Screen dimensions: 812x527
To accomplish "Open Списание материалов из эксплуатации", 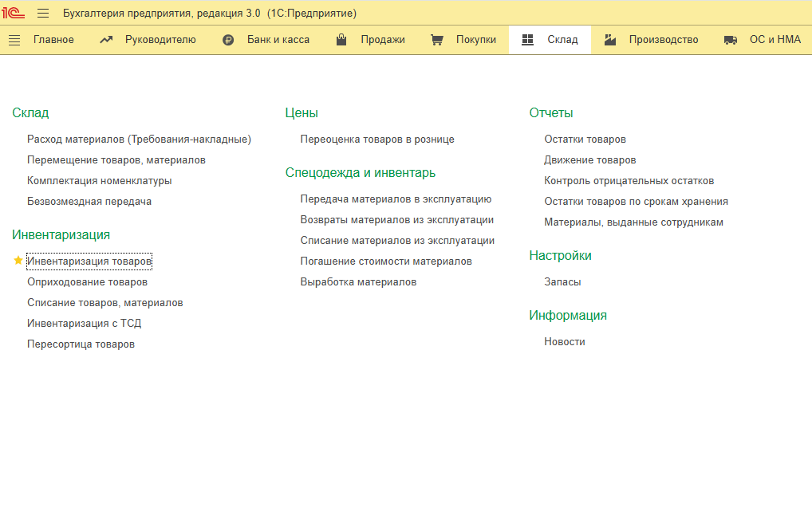I will coord(397,241).
